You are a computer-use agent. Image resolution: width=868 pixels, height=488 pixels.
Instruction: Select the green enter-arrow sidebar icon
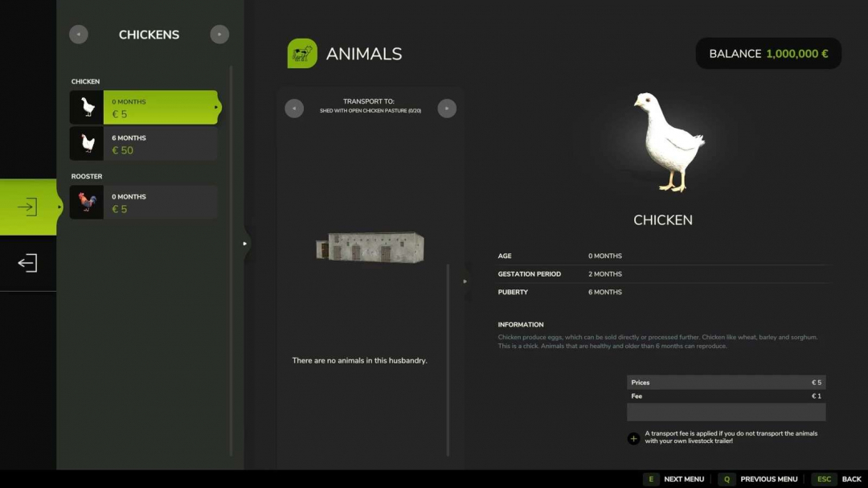click(27, 207)
